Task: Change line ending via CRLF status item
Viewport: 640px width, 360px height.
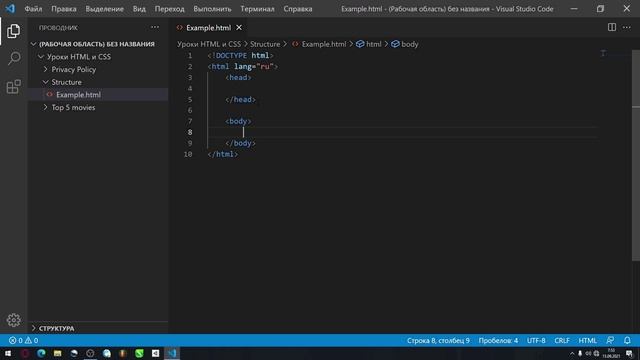Action: coord(562,340)
